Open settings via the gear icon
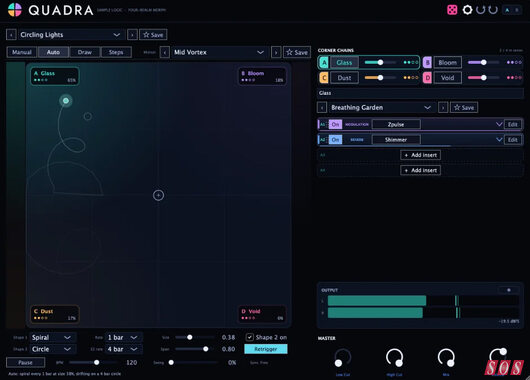This screenshot has height=380, width=530. click(x=467, y=10)
